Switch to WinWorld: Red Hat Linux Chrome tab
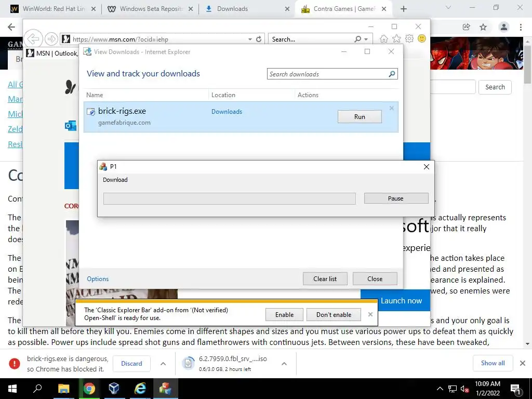 pos(52,9)
